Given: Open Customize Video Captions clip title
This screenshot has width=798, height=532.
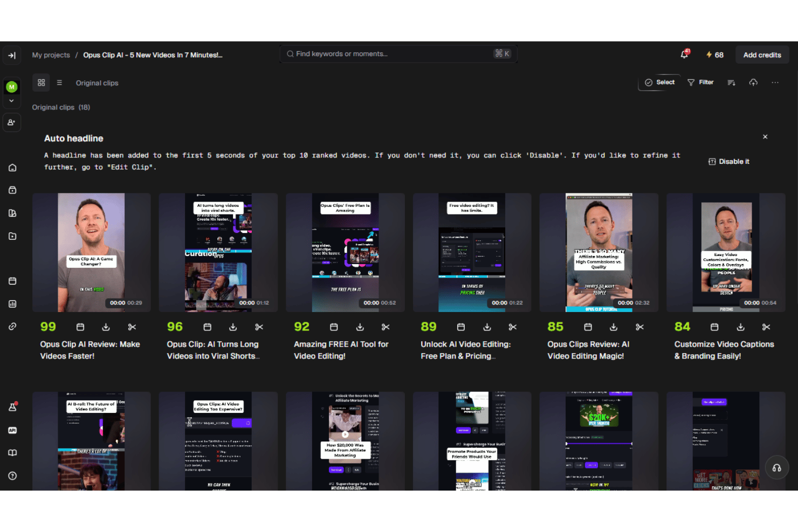Looking at the screenshot, I should pos(724,350).
